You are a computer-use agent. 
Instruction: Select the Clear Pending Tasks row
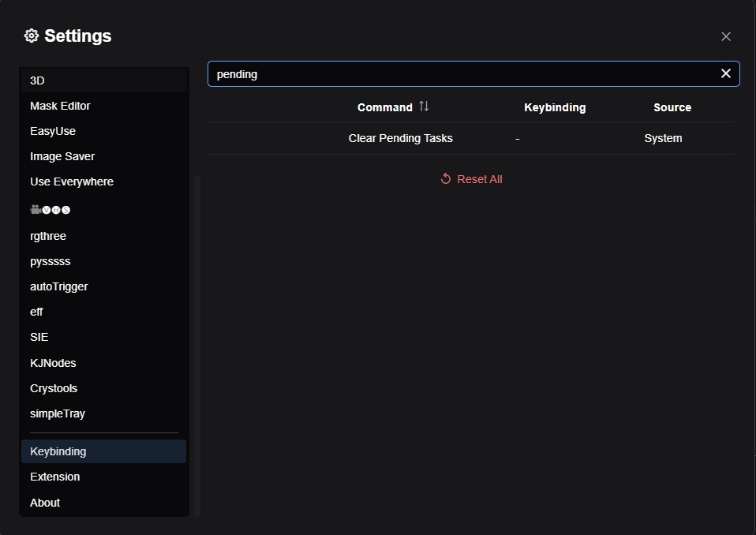[471, 138]
